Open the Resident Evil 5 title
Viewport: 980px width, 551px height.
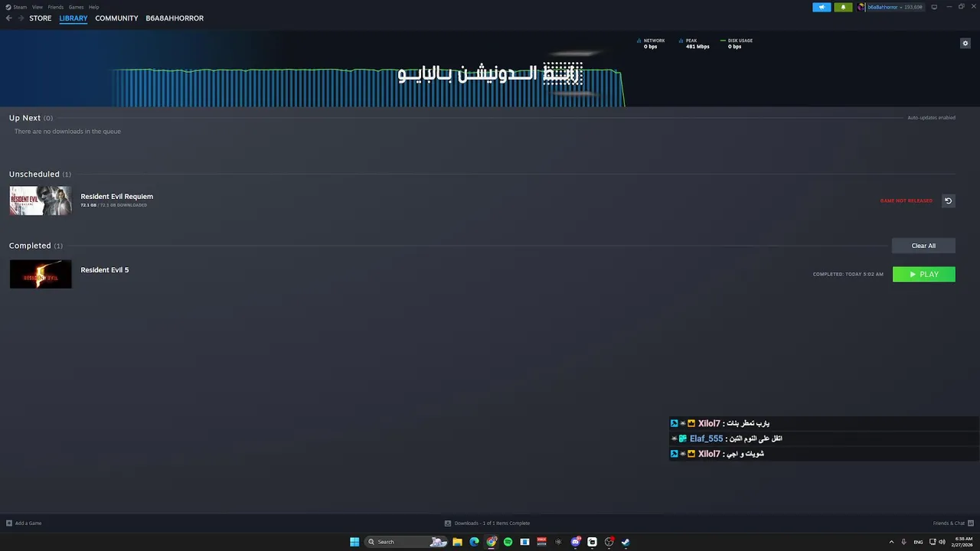pyautogui.click(x=105, y=270)
